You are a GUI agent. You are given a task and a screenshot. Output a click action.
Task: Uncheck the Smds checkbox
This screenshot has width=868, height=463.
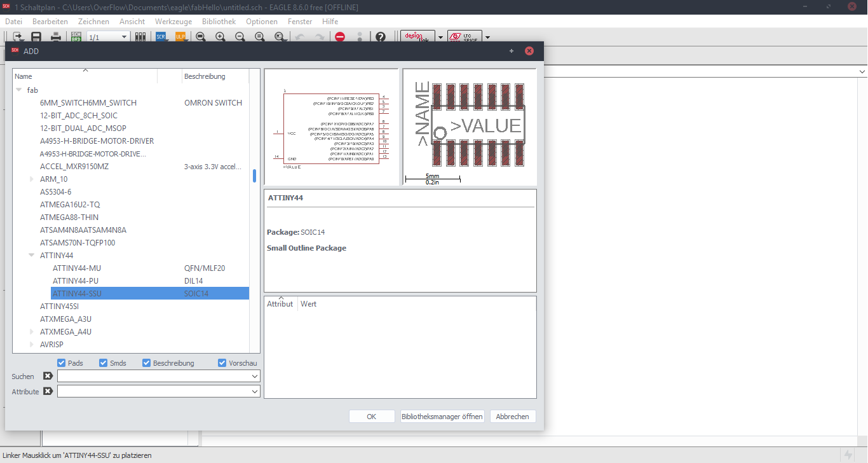pyautogui.click(x=104, y=363)
